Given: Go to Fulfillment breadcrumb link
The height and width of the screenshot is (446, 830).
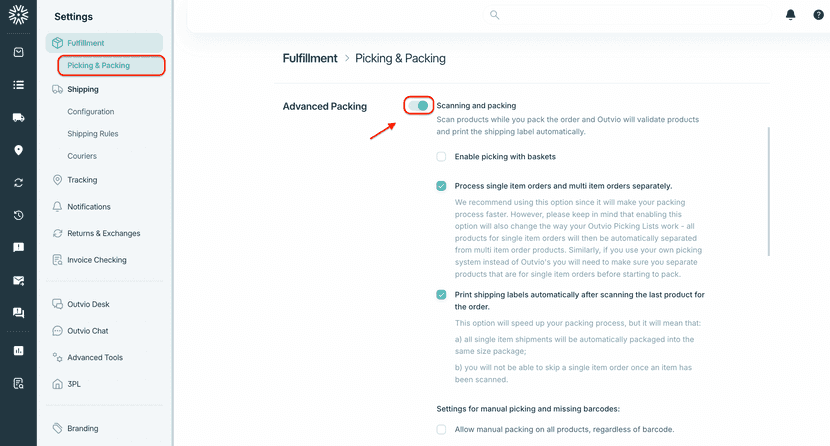Looking at the screenshot, I should click(310, 59).
